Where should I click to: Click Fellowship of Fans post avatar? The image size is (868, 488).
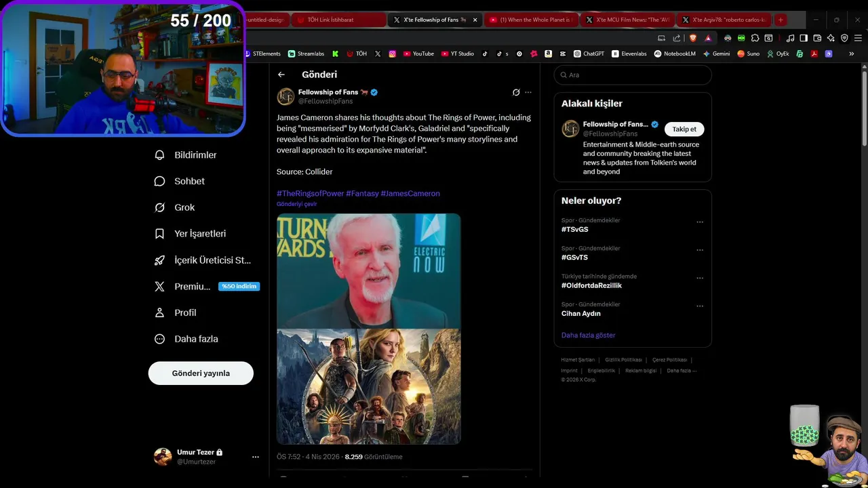pos(285,96)
